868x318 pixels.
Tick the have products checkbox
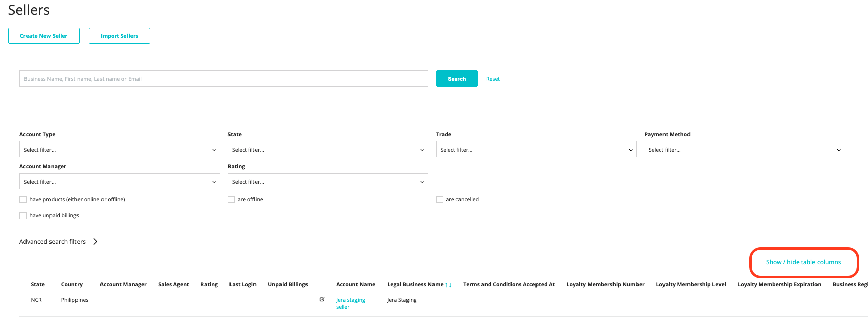[23, 200]
